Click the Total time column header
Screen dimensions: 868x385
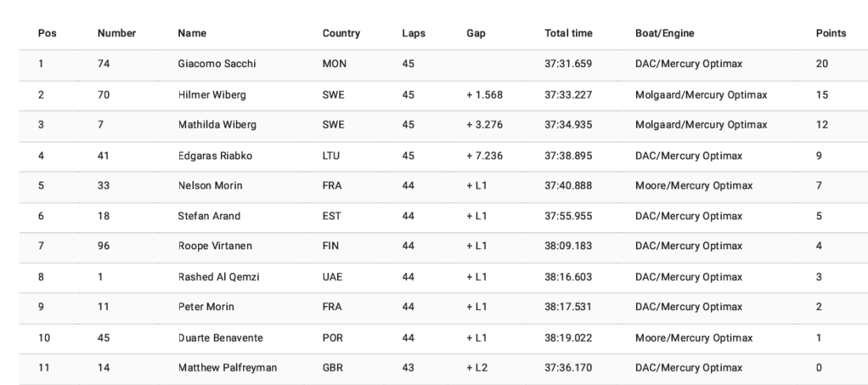click(x=568, y=34)
